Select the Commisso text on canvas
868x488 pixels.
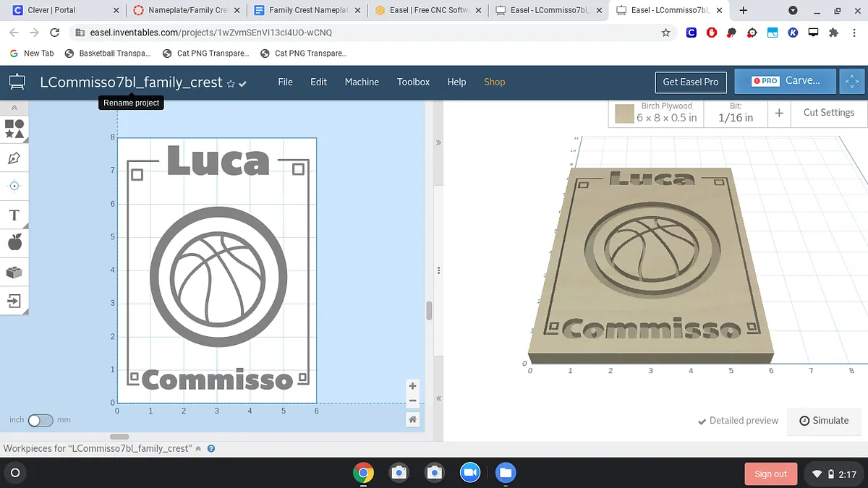(217, 380)
